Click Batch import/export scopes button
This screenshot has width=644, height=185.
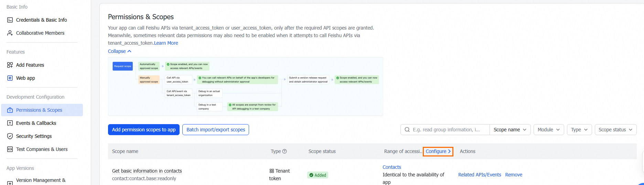216,130
